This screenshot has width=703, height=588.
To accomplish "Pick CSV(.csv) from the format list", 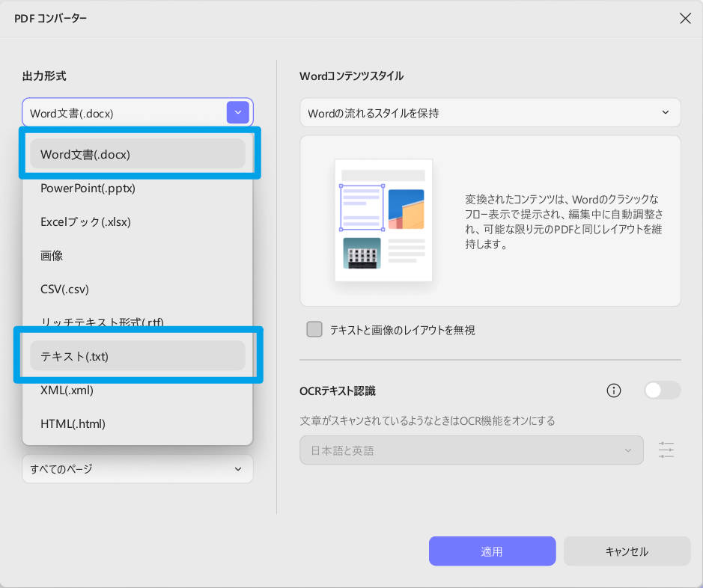I will tap(138, 289).
